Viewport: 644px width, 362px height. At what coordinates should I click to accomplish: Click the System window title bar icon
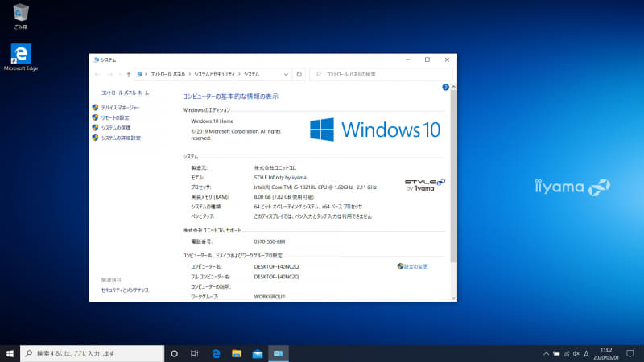[96, 60]
